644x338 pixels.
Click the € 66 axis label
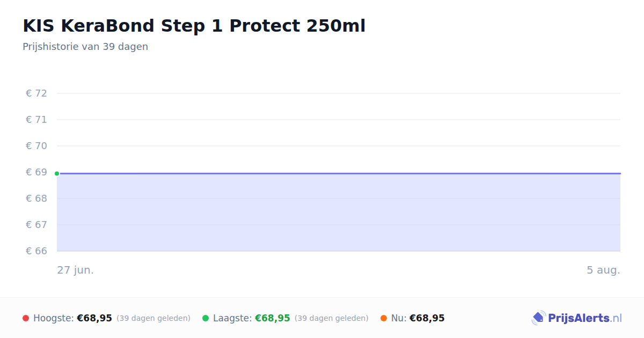click(x=36, y=251)
